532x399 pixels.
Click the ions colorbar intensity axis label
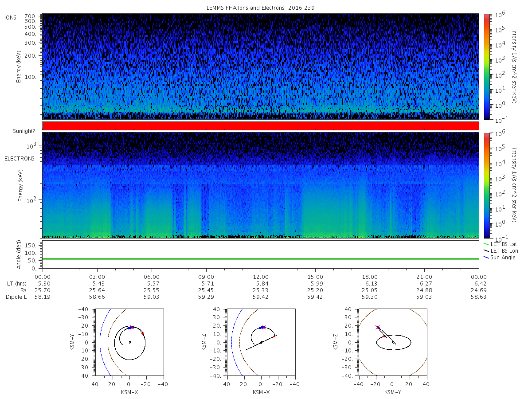coord(514,66)
